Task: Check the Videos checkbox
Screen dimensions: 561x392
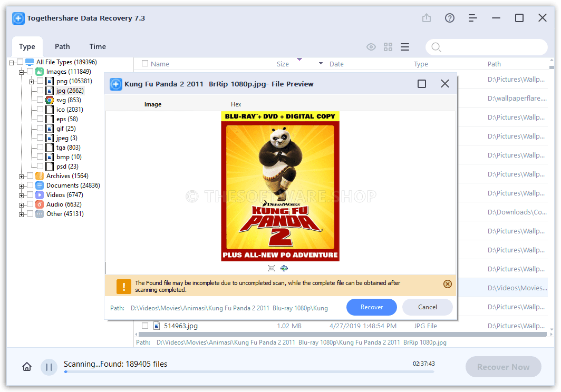Action: [30, 194]
